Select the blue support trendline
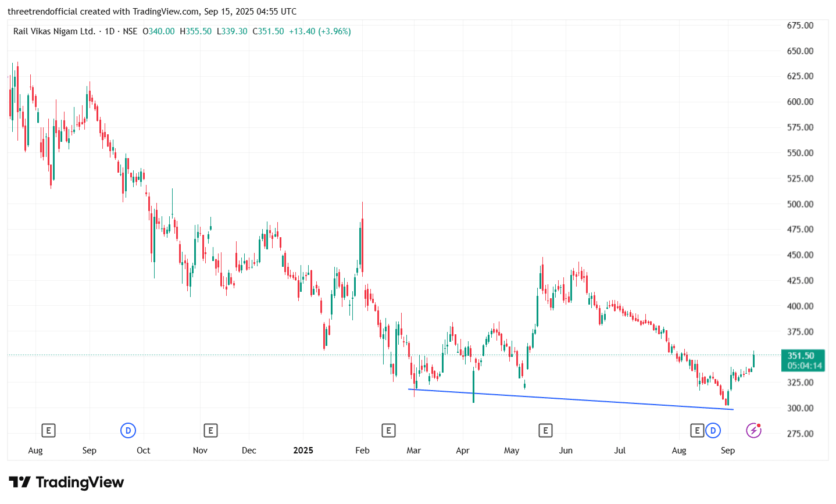This screenshot has height=504, width=836. (570, 399)
